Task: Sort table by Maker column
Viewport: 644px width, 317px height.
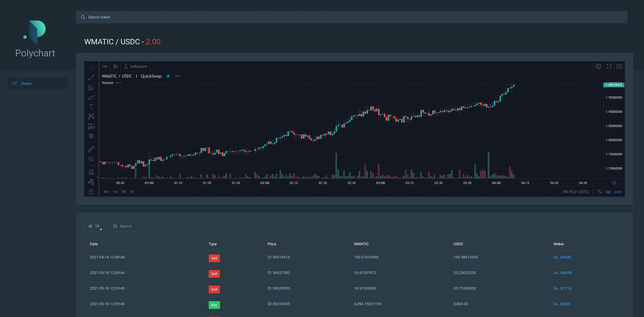Action: point(559,244)
